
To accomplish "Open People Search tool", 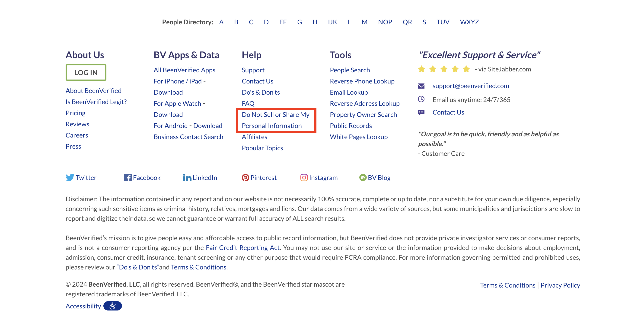I will click(350, 70).
